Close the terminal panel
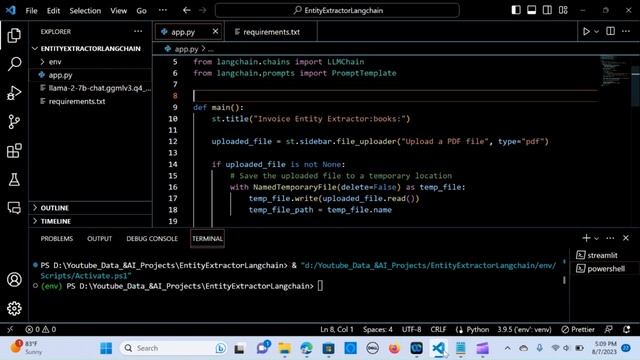The height and width of the screenshot is (360, 640). point(626,238)
